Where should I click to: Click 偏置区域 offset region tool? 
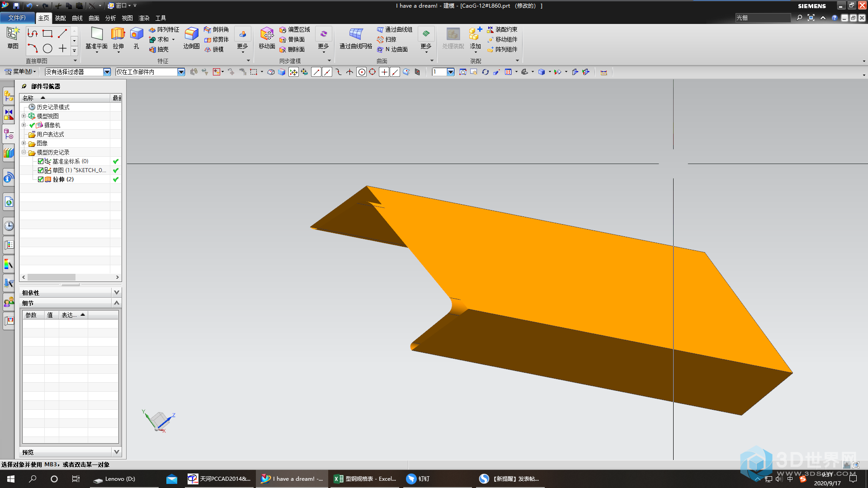295,30
